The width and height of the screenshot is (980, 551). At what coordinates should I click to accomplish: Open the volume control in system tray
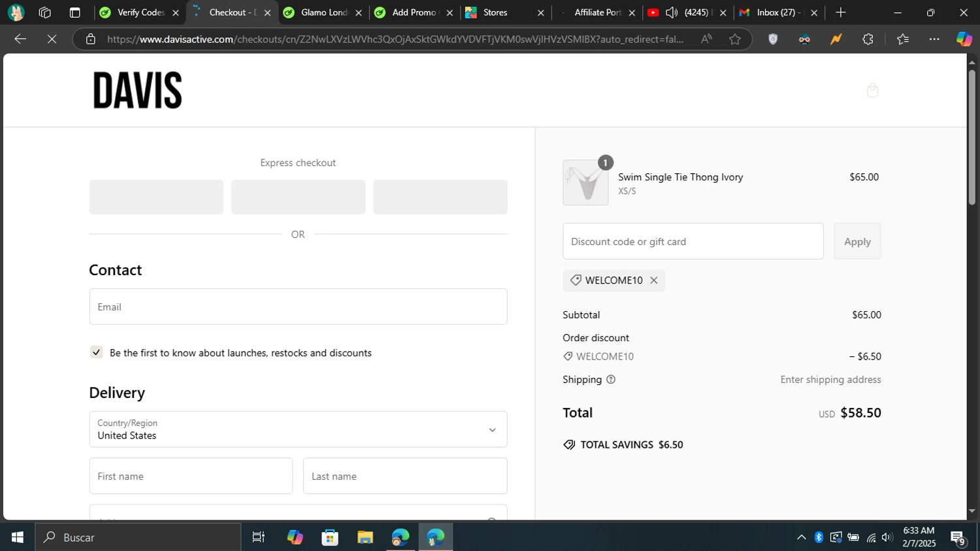887,537
